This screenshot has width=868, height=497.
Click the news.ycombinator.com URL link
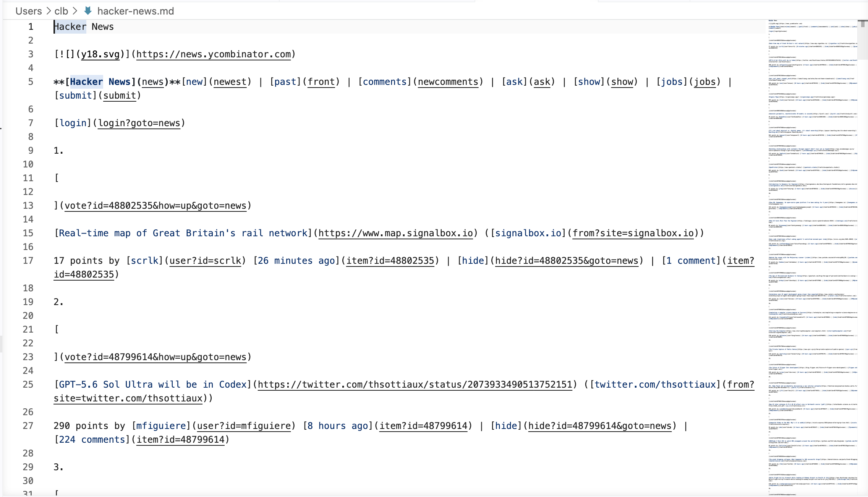tap(214, 54)
